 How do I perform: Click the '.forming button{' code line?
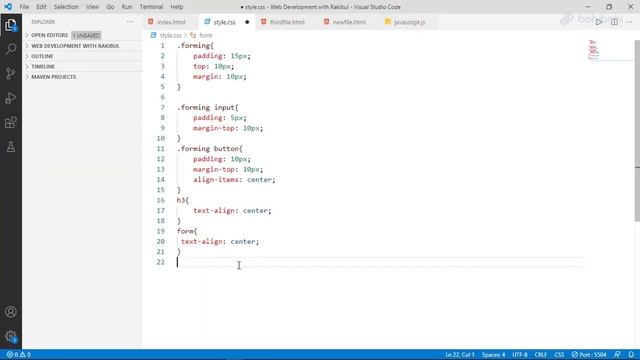tap(210, 149)
